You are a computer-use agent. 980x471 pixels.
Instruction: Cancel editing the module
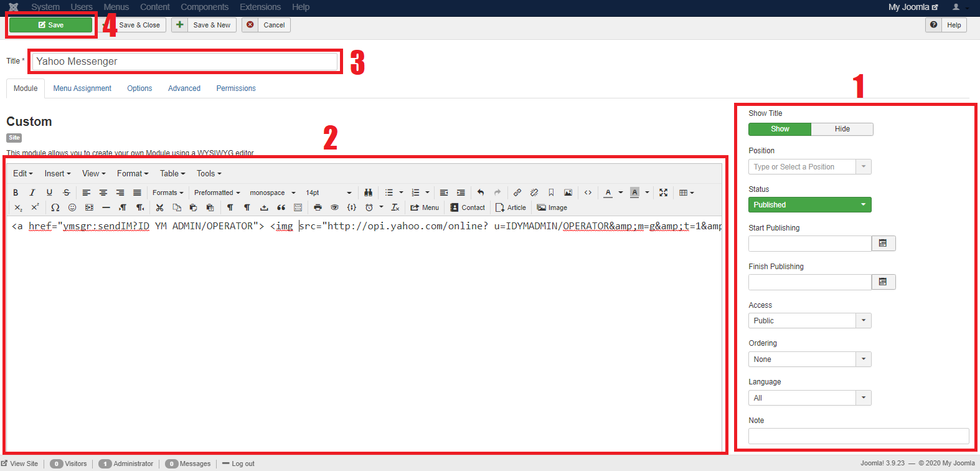pyautogui.click(x=266, y=25)
